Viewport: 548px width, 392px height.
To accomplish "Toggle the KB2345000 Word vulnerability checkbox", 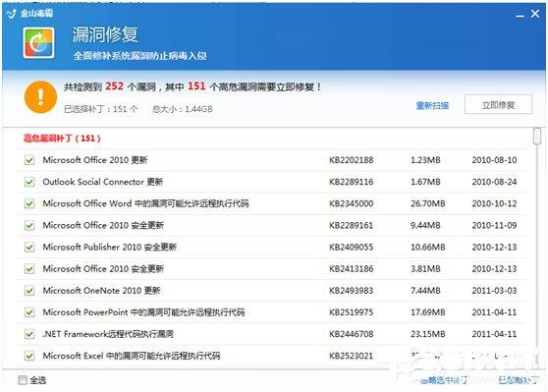I will coord(29,203).
